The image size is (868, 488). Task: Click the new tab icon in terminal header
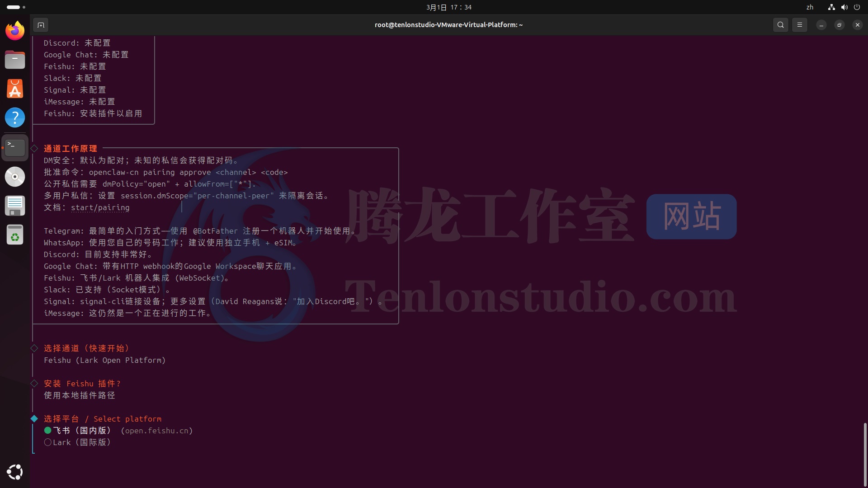coord(41,25)
